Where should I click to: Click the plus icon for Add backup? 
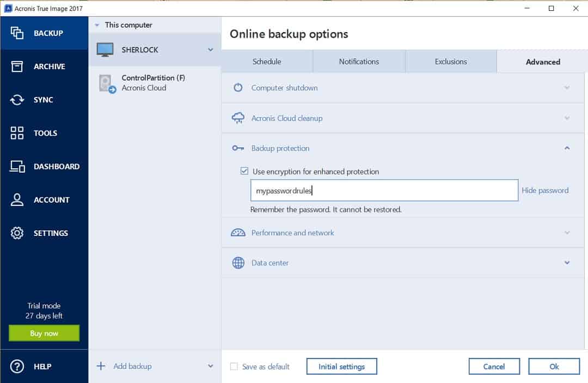click(101, 366)
